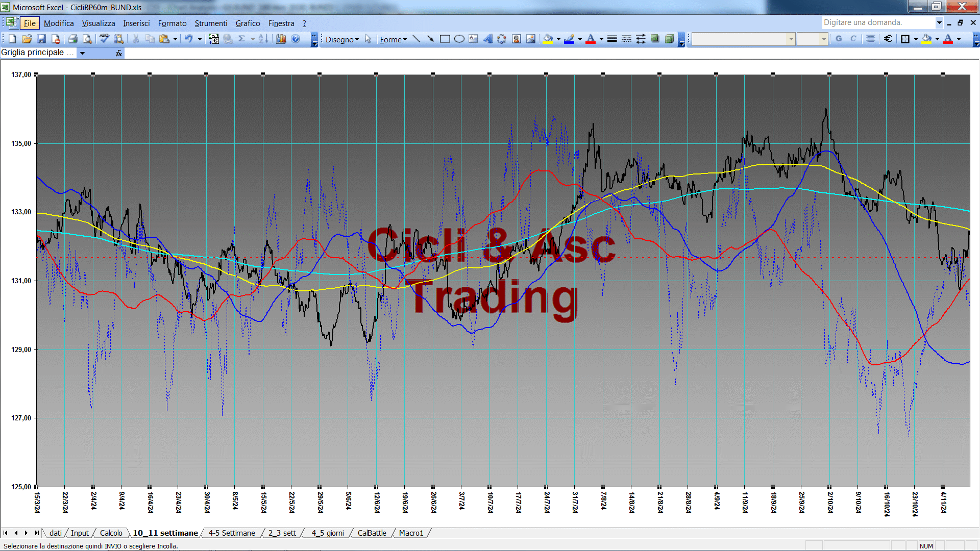Select the Arrow drawing tool
980x551 pixels.
click(x=430, y=39)
